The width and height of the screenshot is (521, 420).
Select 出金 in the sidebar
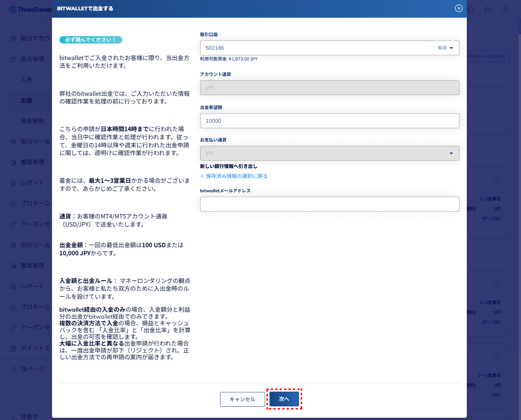tap(27, 100)
